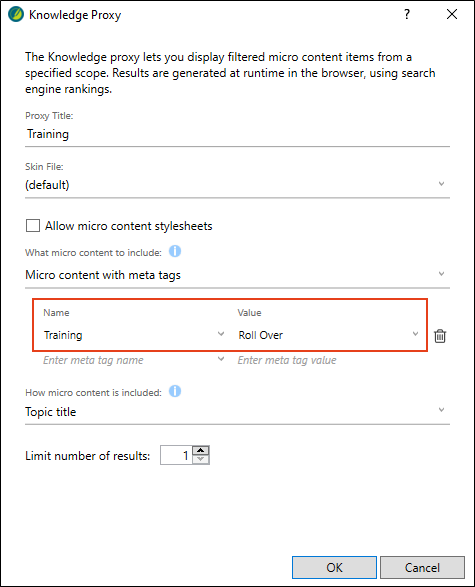Click the OK button
The height and width of the screenshot is (587, 475).
pyautogui.click(x=334, y=568)
